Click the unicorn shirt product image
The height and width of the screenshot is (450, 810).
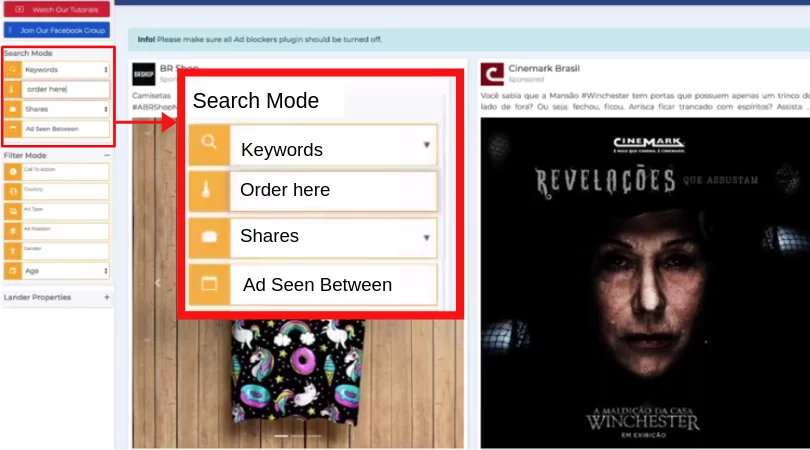297,373
